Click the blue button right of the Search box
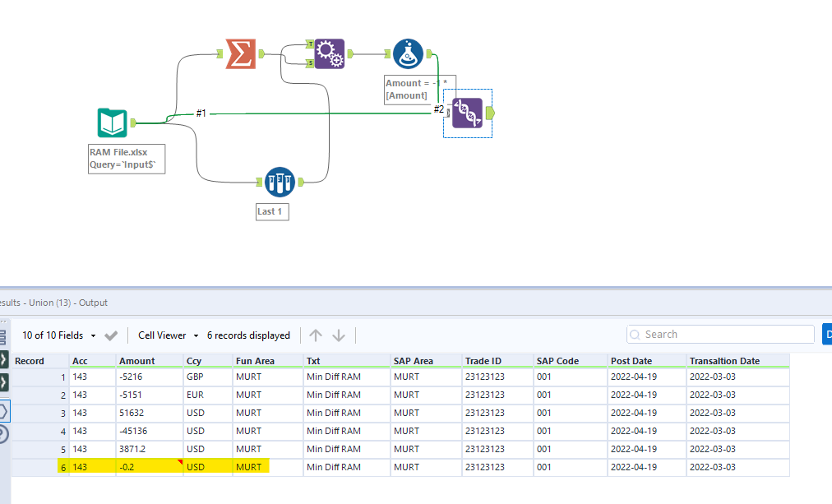 pos(827,334)
